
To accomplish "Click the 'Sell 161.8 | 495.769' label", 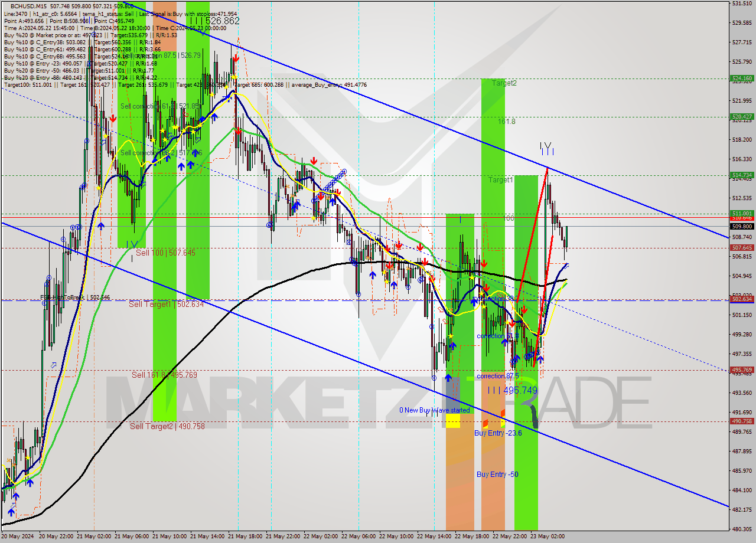I will (164, 375).
